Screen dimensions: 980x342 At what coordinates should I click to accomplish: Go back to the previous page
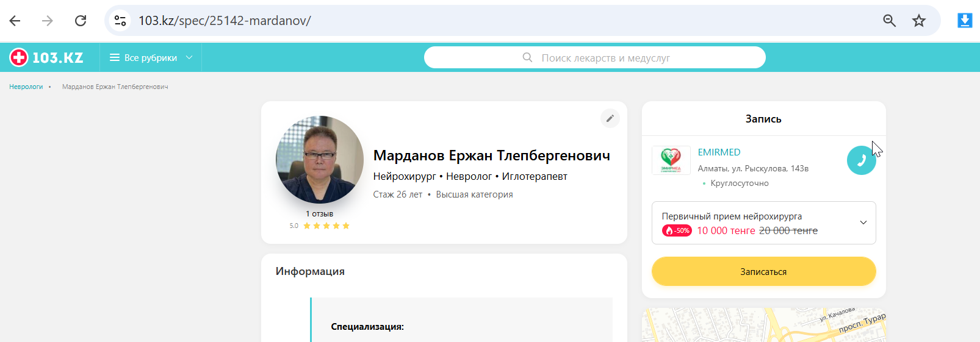point(15,21)
